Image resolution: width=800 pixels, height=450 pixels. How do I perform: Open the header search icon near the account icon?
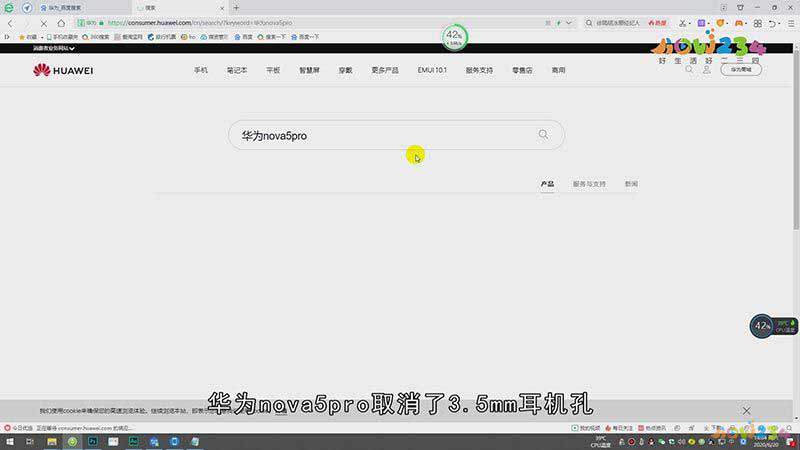pyautogui.click(x=689, y=70)
